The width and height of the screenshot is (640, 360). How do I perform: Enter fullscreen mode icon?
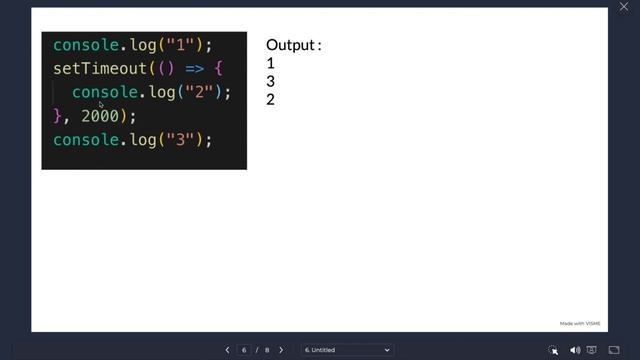(614, 350)
